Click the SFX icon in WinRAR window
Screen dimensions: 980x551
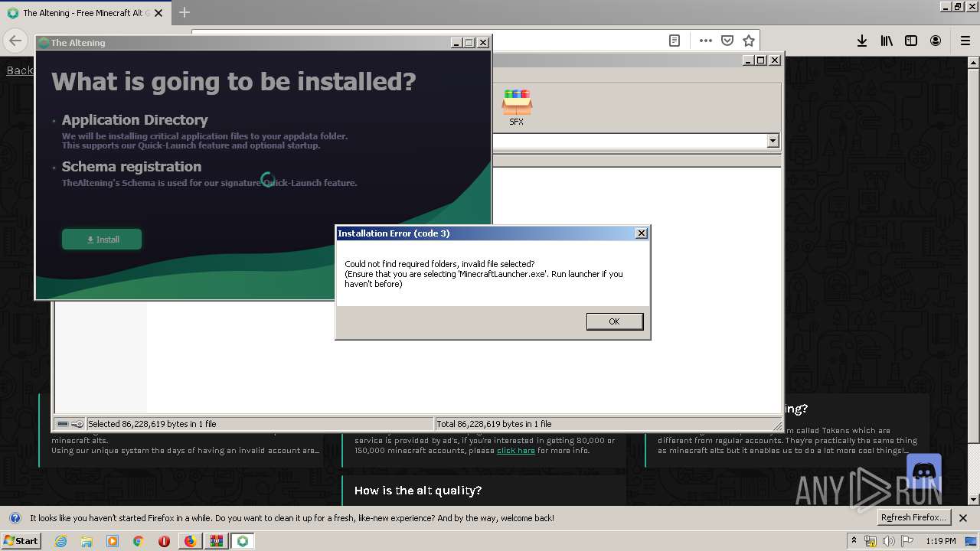pos(517,107)
